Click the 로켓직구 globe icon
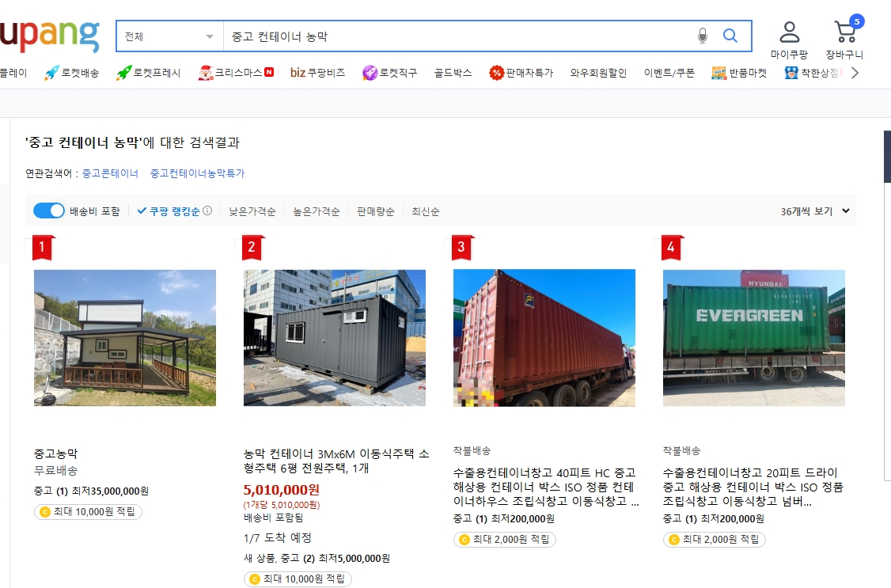This screenshot has width=891, height=588. pyautogui.click(x=370, y=72)
